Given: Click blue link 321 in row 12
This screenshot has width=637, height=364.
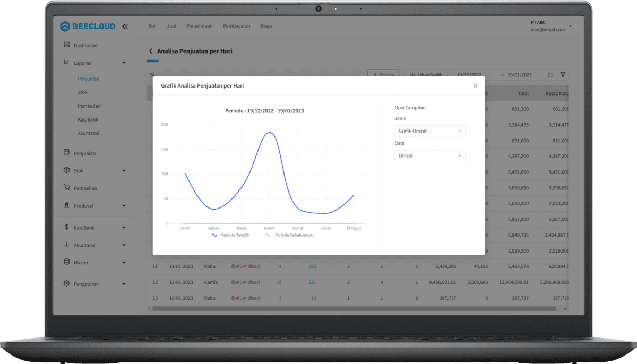Looking at the screenshot, I should coord(312,282).
